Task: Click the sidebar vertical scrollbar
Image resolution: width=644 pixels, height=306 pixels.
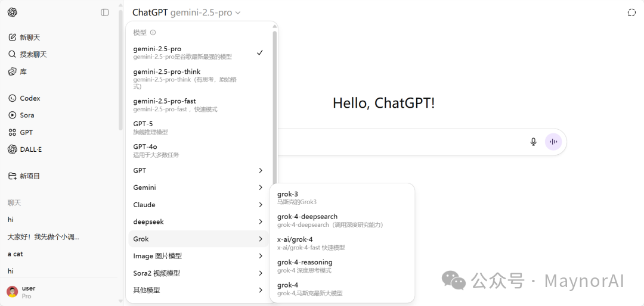Action: 120,69
